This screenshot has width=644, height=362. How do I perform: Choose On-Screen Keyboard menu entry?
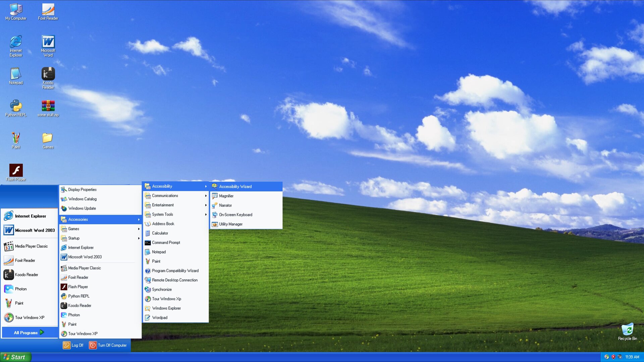click(x=235, y=215)
